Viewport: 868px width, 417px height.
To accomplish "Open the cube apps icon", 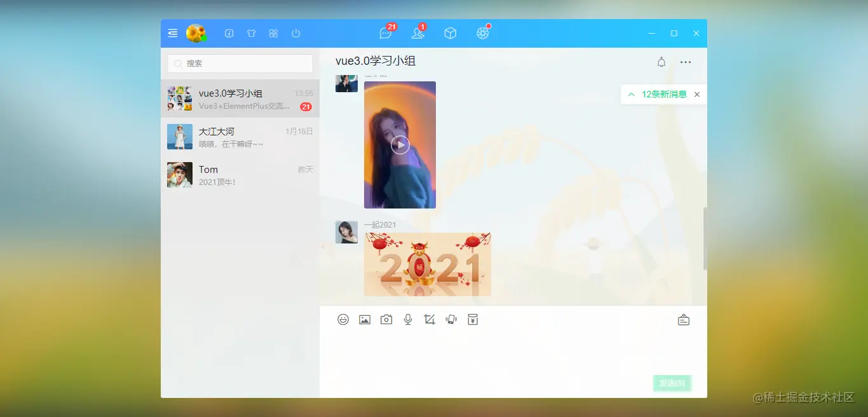I will (x=450, y=33).
